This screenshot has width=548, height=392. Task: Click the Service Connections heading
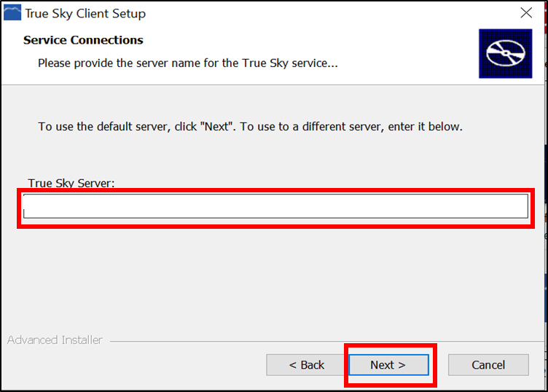click(x=83, y=40)
